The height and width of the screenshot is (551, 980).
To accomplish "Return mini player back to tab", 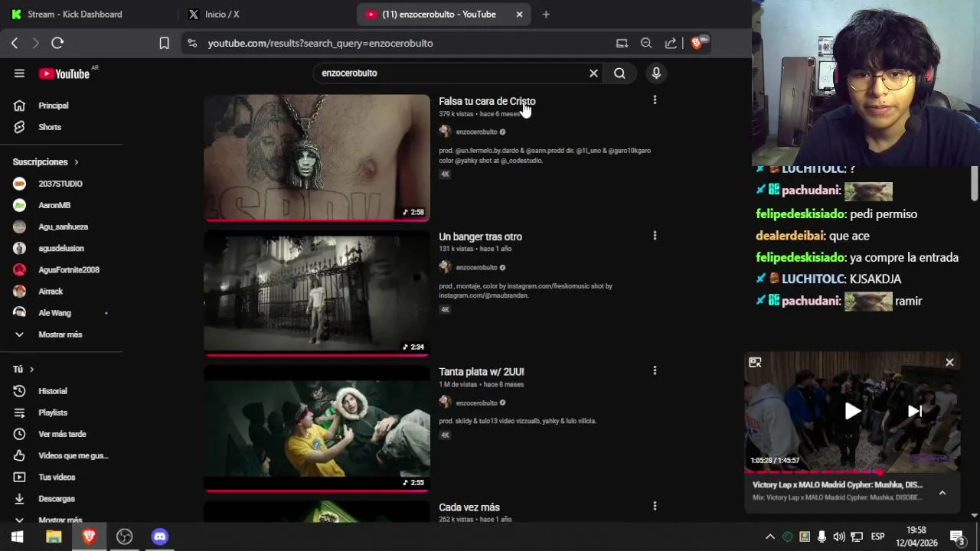I will tap(755, 363).
